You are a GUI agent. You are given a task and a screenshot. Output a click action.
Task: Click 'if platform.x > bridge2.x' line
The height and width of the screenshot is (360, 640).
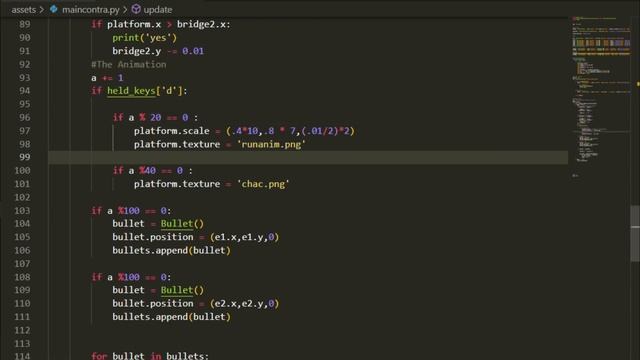pos(161,24)
